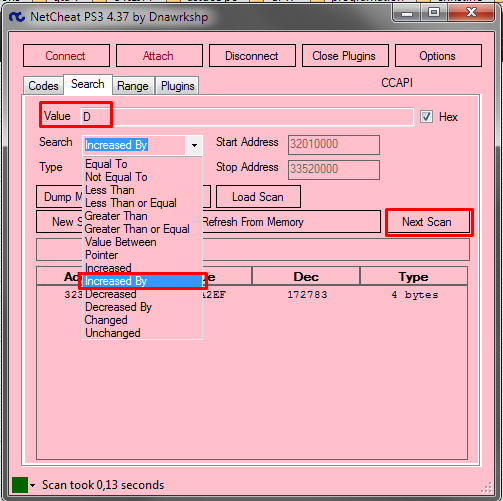Select 'Increased' in the dropdown list
Image resolution: width=503 pixels, height=501 pixels.
[x=142, y=268]
